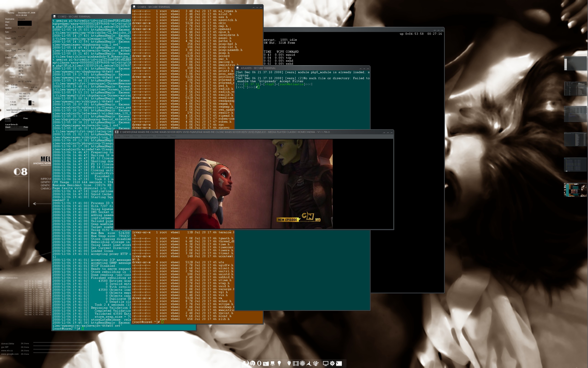This screenshot has height=368, width=588.
Task: Click the playing Clone Wars video frame
Action: (254, 184)
